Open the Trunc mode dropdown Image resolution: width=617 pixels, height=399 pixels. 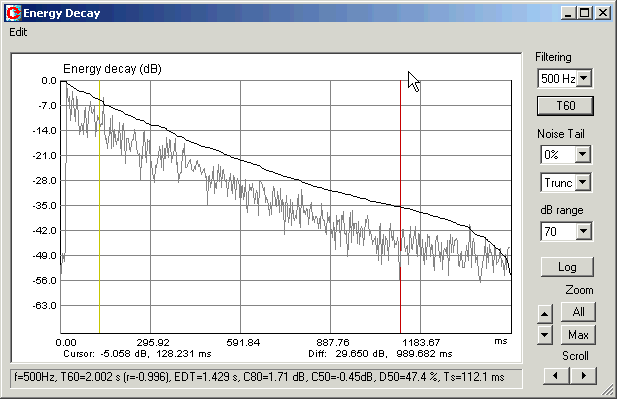tap(582, 183)
